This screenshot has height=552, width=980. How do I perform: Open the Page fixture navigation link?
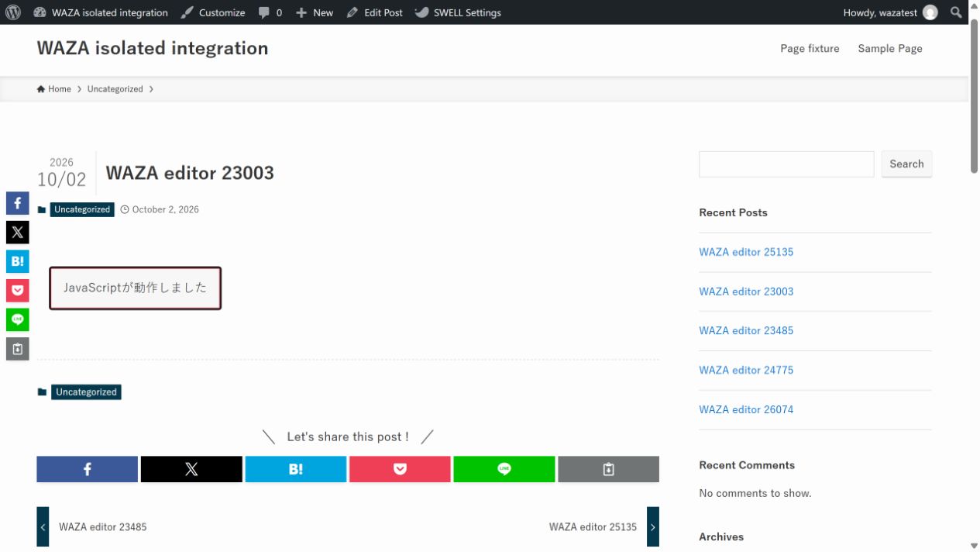[x=810, y=48]
